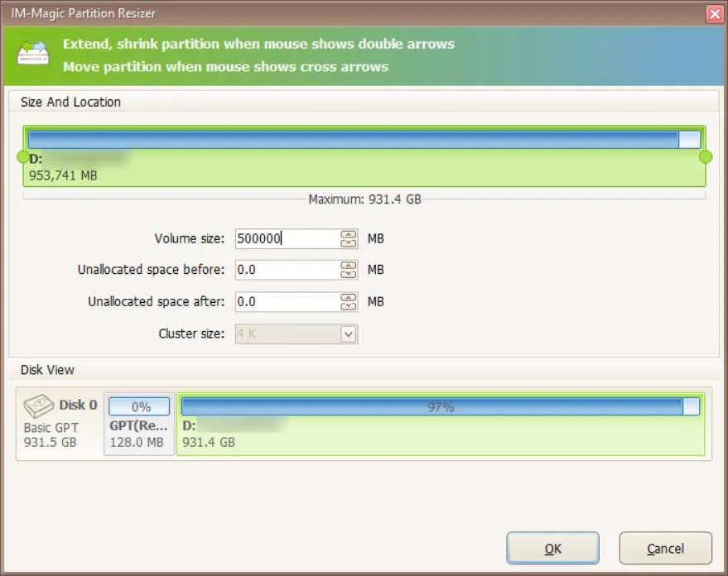Select the Disk 0 drive icon
This screenshot has width=728, height=576.
(39, 405)
